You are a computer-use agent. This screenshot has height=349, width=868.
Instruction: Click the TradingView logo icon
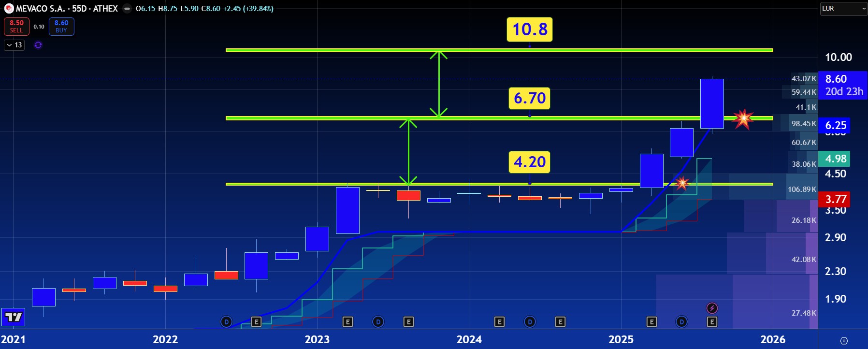tap(13, 317)
